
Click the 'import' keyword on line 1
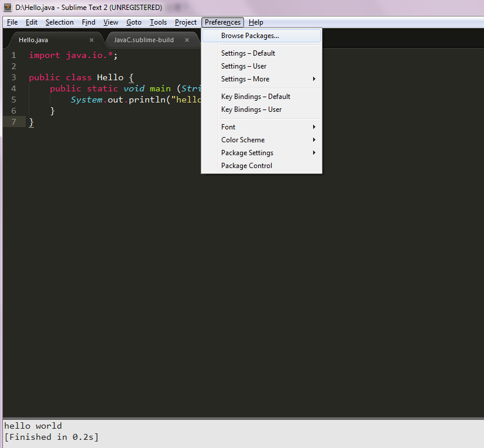(44, 56)
